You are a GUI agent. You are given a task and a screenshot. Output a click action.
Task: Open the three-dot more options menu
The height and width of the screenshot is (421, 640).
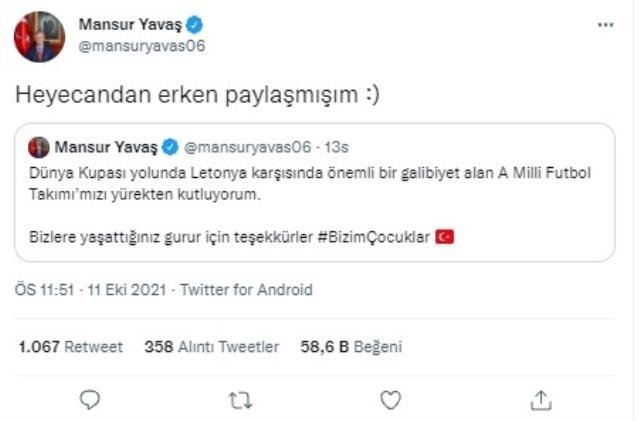(x=605, y=24)
